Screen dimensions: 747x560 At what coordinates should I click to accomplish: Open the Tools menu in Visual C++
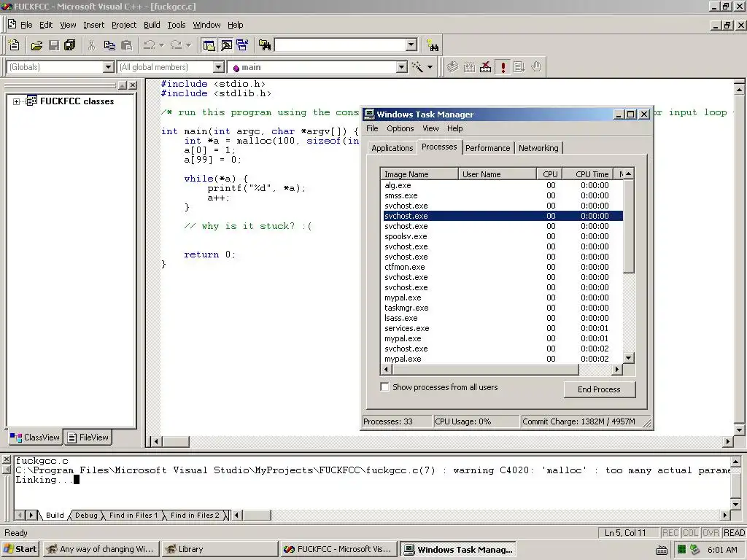click(177, 25)
